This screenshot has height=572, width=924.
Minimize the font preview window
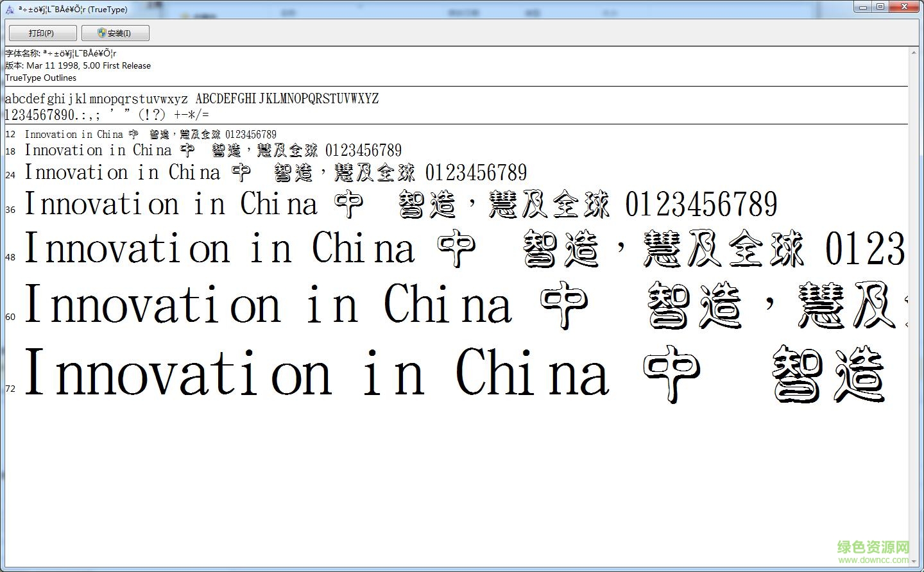click(x=862, y=6)
